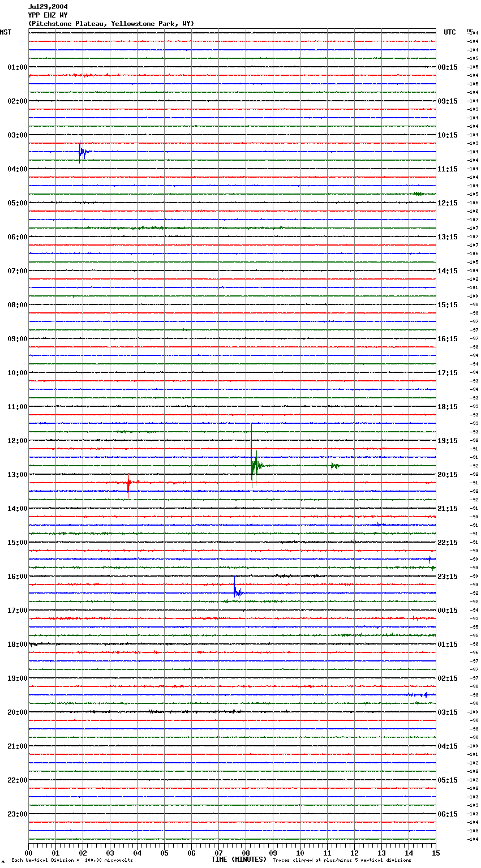
Task: Select the 06:00 MST time label
Action: 18,237
